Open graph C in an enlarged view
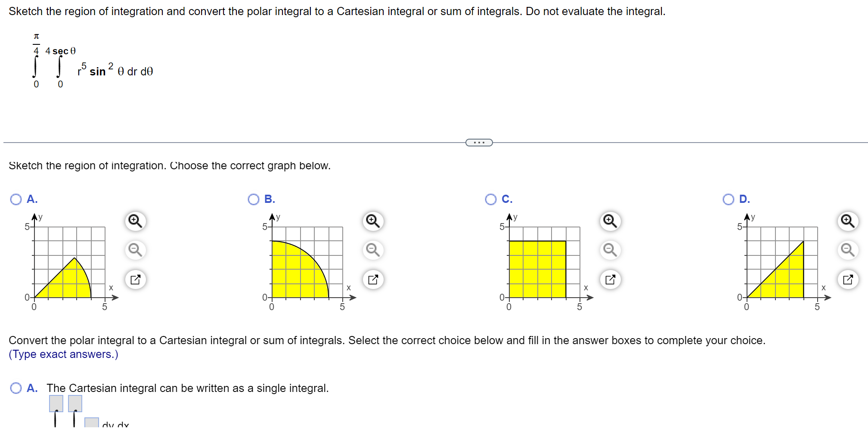Image resolution: width=868 pixels, height=429 pixels. point(610,279)
